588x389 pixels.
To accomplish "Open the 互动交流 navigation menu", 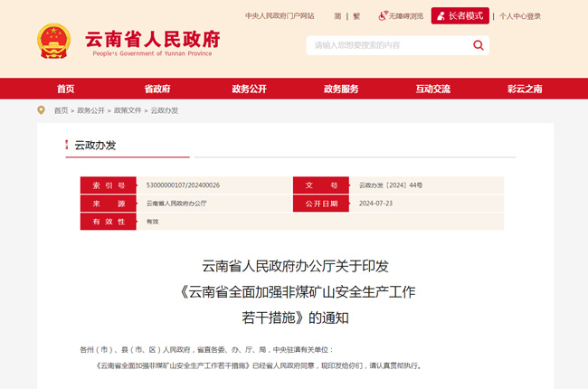I will [432, 89].
